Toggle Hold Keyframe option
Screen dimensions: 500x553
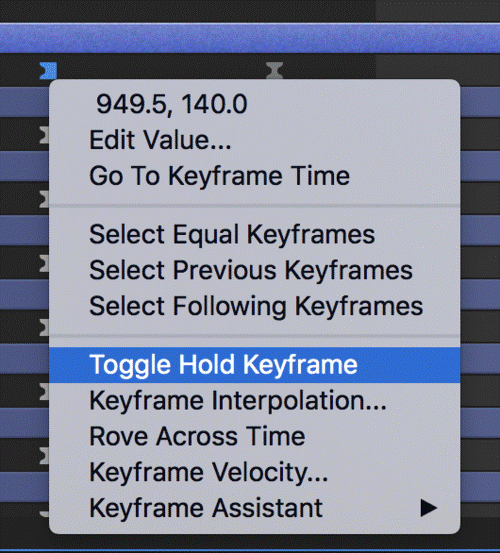pos(255,365)
